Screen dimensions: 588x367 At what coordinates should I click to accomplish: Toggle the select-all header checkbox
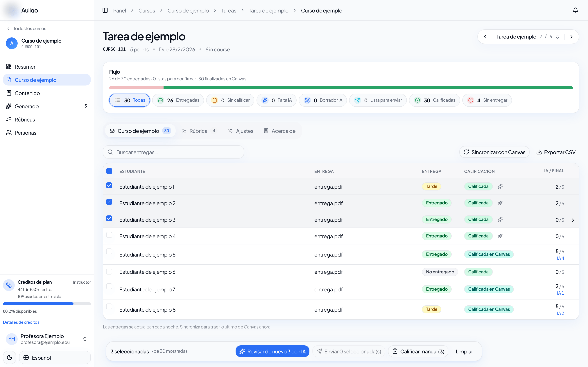[109, 171]
